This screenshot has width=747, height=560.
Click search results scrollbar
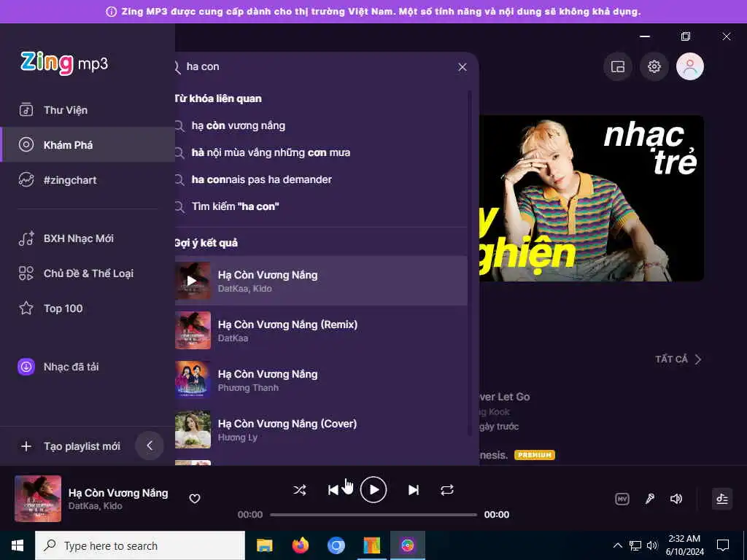(x=471, y=262)
